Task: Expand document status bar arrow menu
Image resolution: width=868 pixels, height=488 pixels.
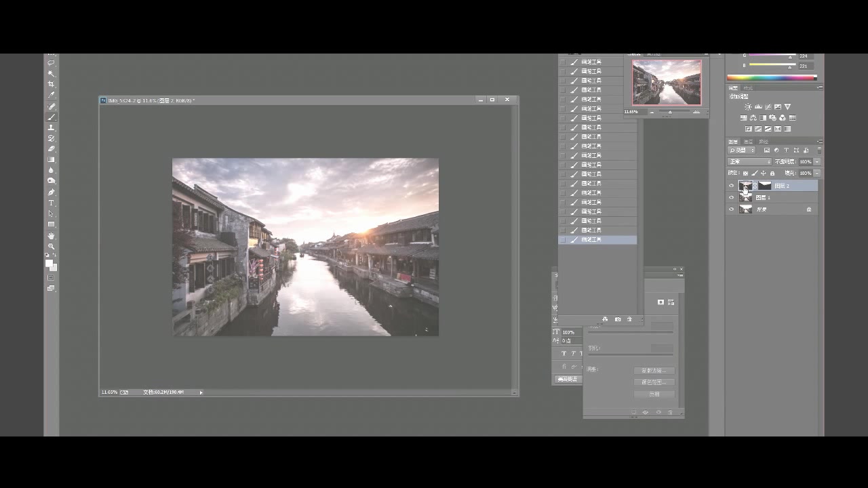Action: coord(201,392)
